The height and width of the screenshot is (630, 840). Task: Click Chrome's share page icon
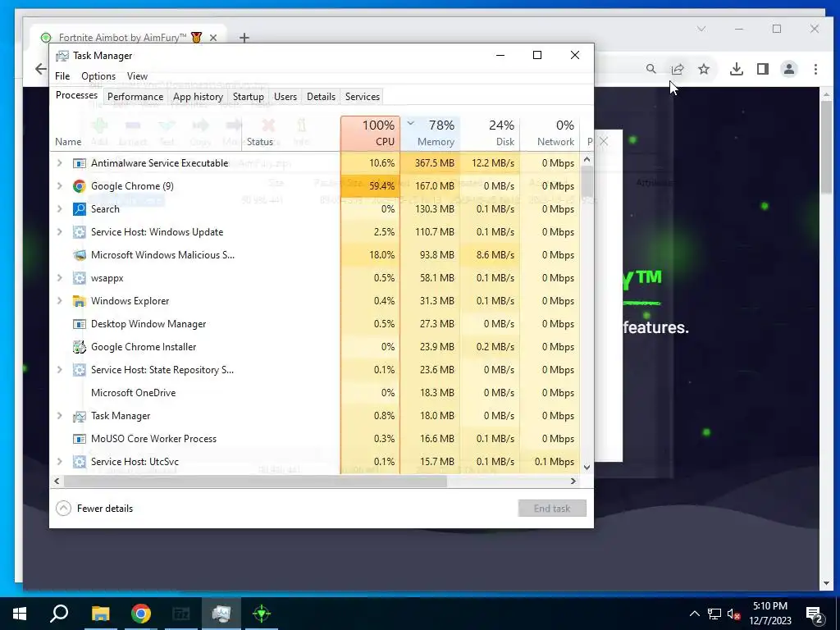(677, 69)
